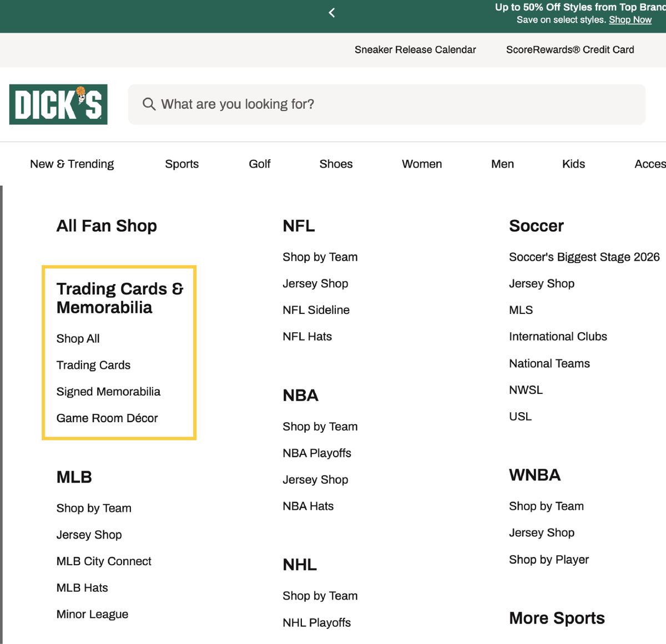Open International Clubs
The height and width of the screenshot is (644, 666).
click(558, 337)
